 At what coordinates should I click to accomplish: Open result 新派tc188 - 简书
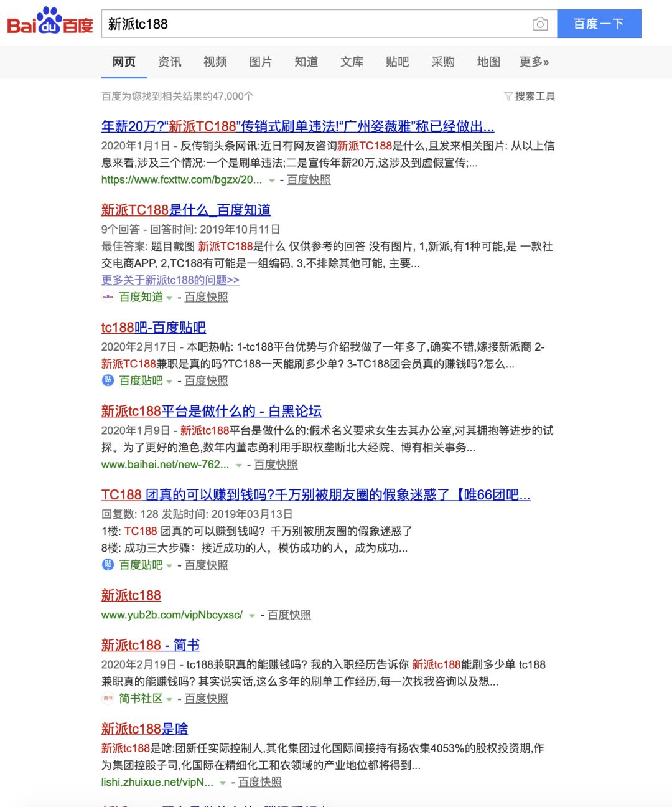click(x=151, y=645)
